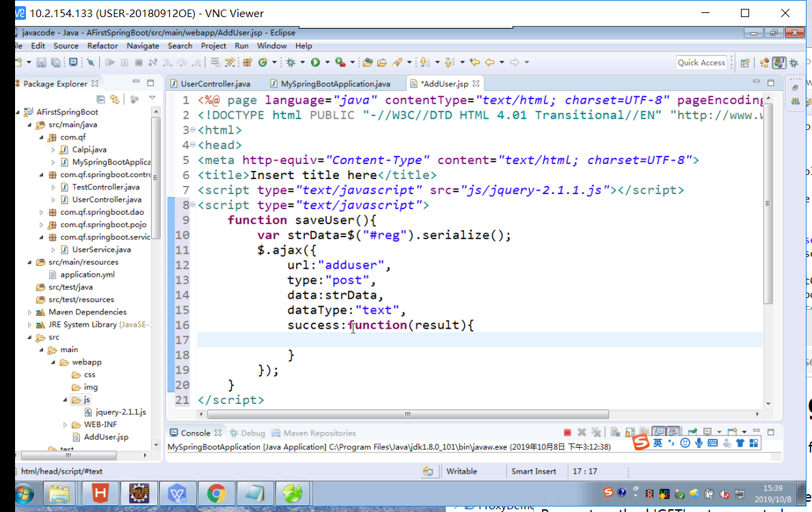Screen dimensions: 812x512
Task: Open the Debug button dropdown arrow
Action: pyautogui.click(x=302, y=63)
